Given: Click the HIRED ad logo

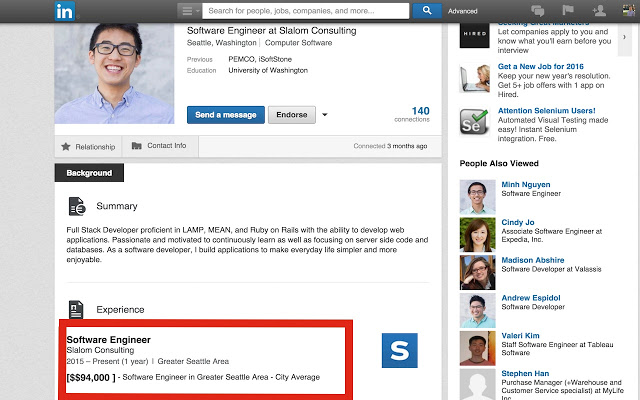Looking at the screenshot, I should coord(474,35).
